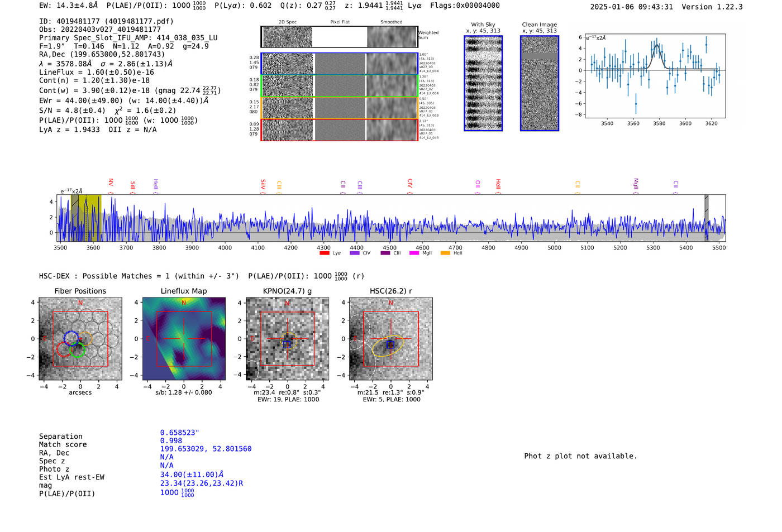Click the hatched gray band near 5460Å
The width and height of the screenshot is (782, 532).
(x=707, y=218)
